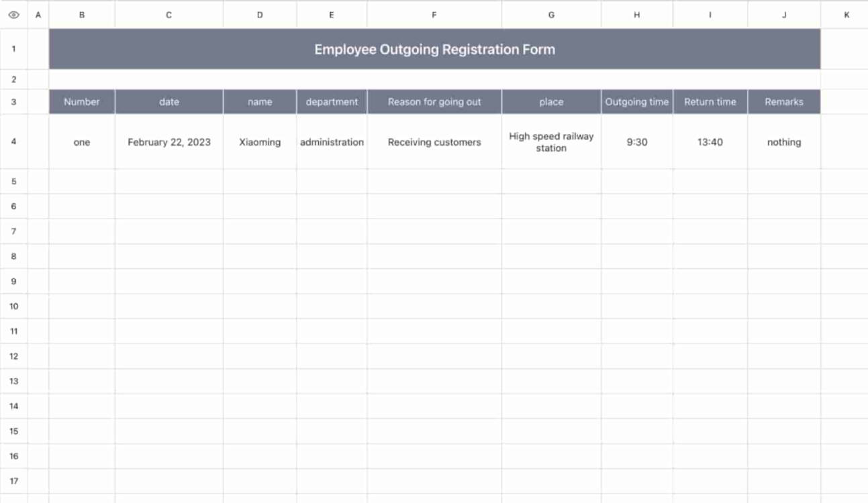868x503 pixels.
Task: Select column H header
Action: click(637, 14)
